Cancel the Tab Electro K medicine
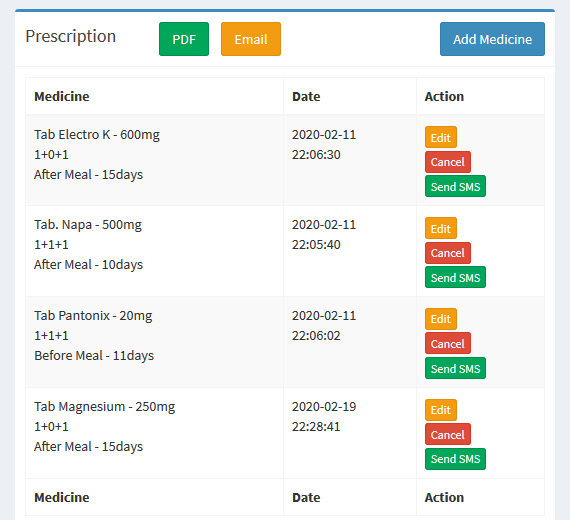 [x=448, y=162]
